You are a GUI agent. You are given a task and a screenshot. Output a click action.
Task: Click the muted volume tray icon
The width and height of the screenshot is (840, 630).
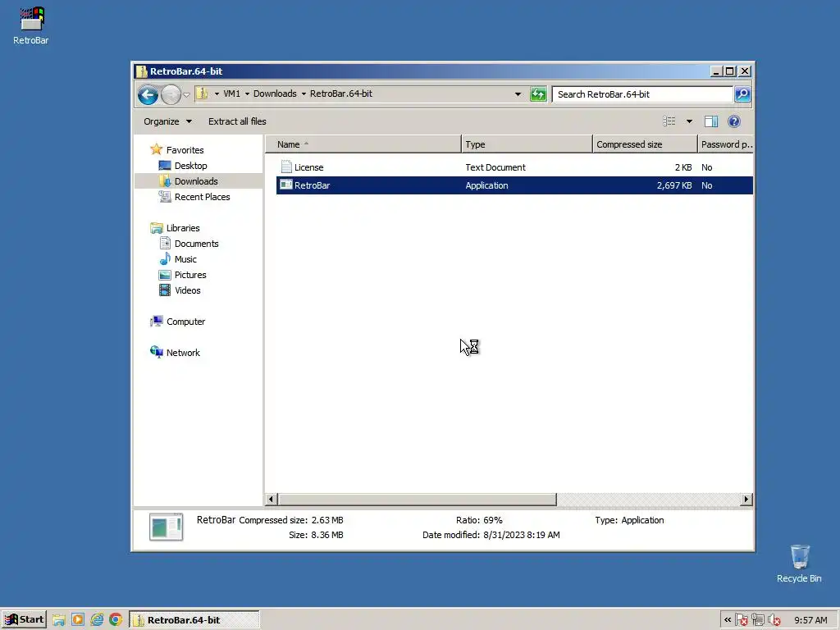coord(774,620)
